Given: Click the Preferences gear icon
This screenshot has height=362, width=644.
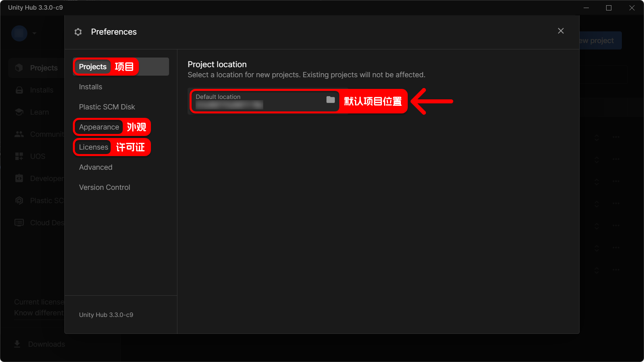Looking at the screenshot, I should (78, 32).
